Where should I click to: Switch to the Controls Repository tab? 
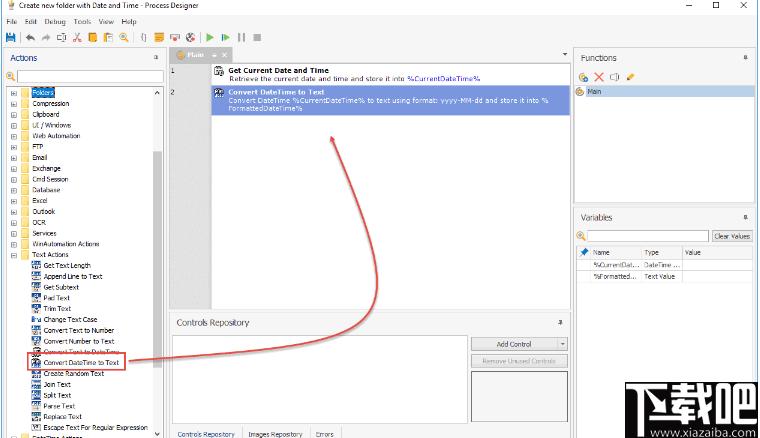(x=206, y=434)
